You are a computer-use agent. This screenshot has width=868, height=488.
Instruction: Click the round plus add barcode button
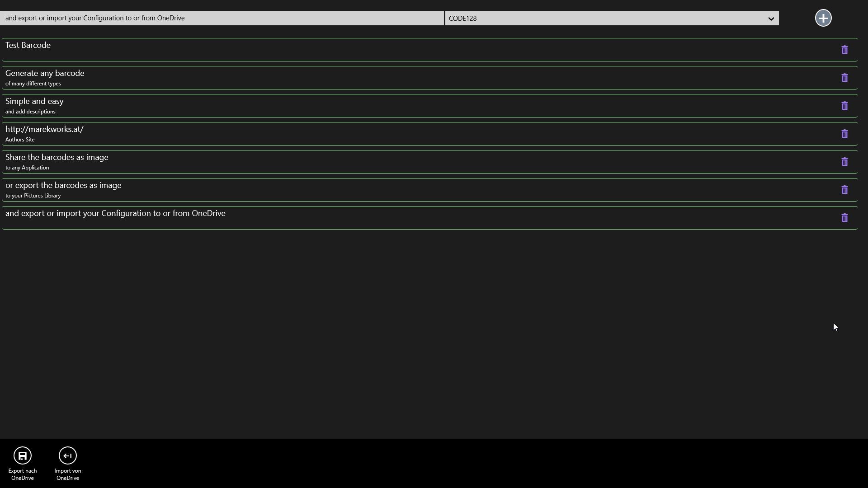(x=823, y=18)
